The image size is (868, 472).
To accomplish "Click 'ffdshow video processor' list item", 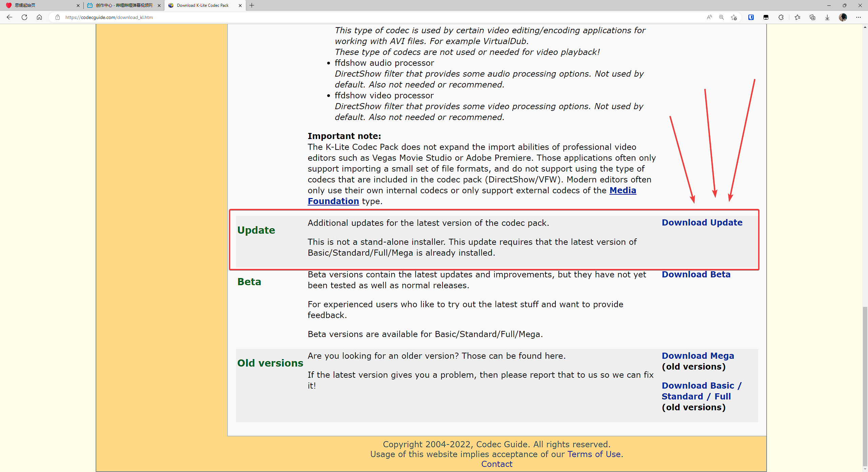I will 384,95.
